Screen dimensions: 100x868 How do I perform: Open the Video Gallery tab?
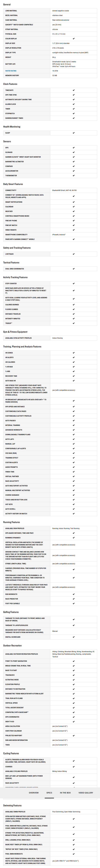pos(86,792)
